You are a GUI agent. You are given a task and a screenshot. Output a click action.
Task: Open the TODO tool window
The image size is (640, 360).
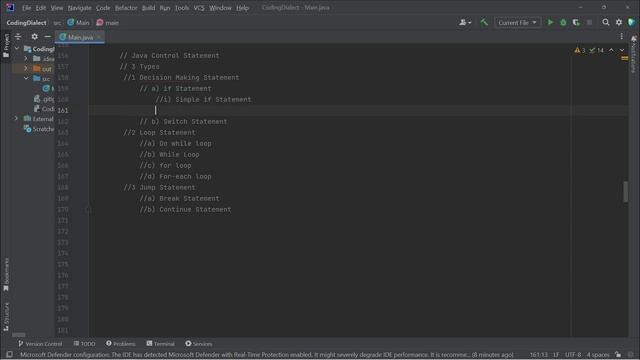(x=84, y=344)
